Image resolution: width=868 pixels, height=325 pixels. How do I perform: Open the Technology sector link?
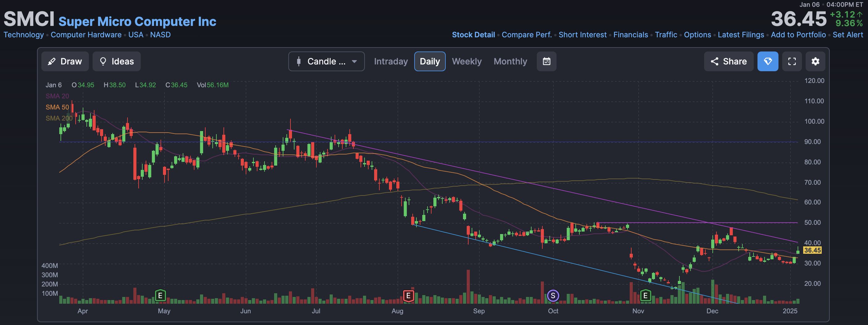pos(23,35)
